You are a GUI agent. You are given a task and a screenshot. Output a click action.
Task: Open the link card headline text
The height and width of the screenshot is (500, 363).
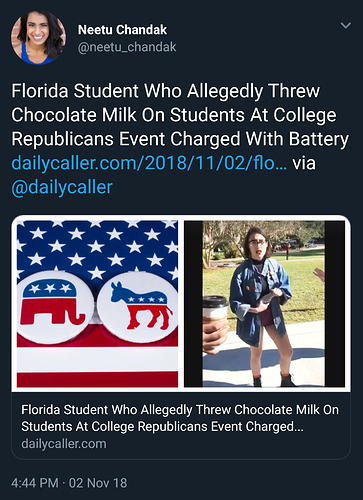point(180,418)
